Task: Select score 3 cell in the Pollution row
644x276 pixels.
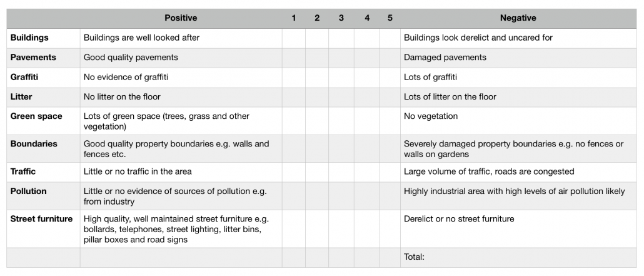Action: click(x=341, y=195)
